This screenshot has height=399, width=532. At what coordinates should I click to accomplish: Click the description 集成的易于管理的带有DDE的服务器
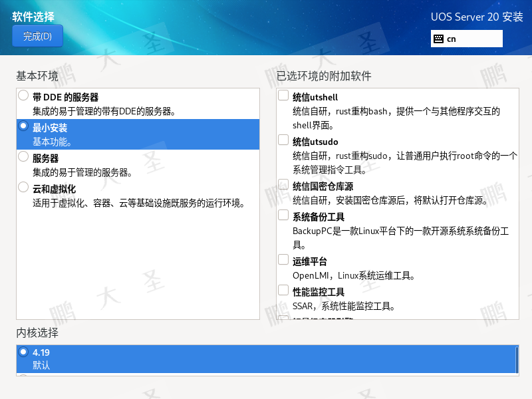104,111
